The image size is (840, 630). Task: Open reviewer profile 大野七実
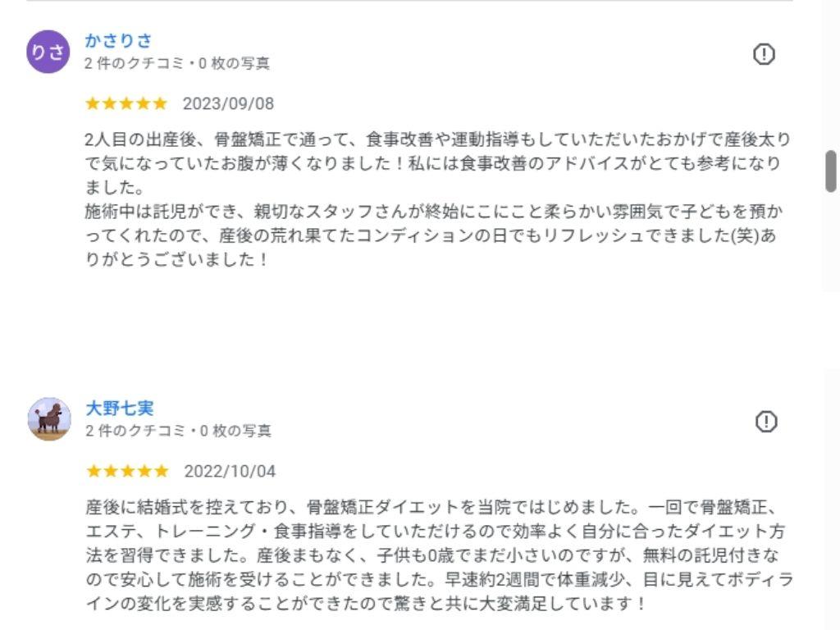(x=119, y=408)
